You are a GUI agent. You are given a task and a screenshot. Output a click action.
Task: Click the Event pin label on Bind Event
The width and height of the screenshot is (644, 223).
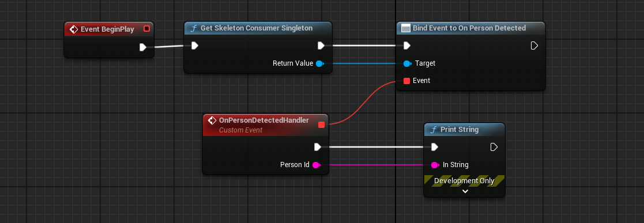click(421, 81)
